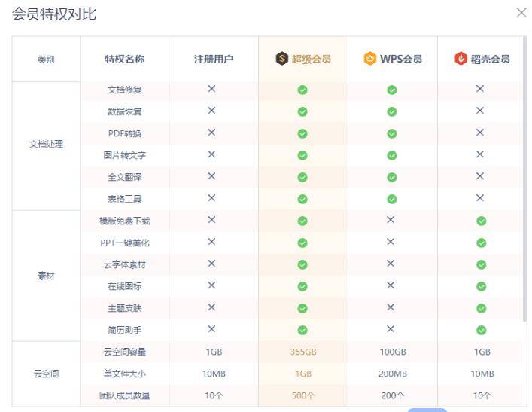Click the 超级会员 gold hexagon icon
Viewport: 532px width, 412px height.
[281, 59]
